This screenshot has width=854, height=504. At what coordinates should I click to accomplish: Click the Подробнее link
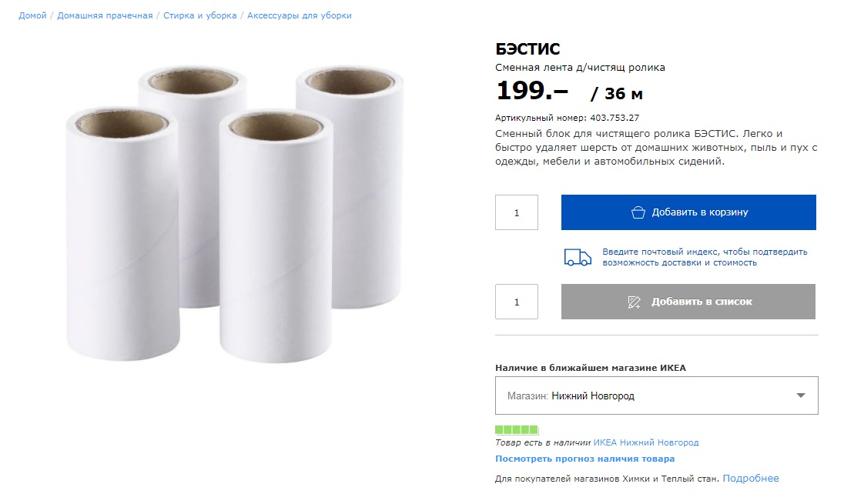pos(751,479)
